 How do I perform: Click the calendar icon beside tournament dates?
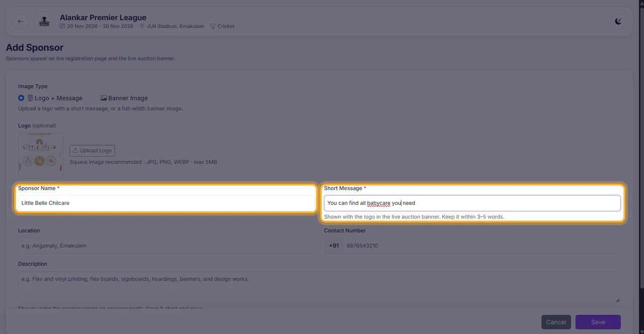point(62,26)
